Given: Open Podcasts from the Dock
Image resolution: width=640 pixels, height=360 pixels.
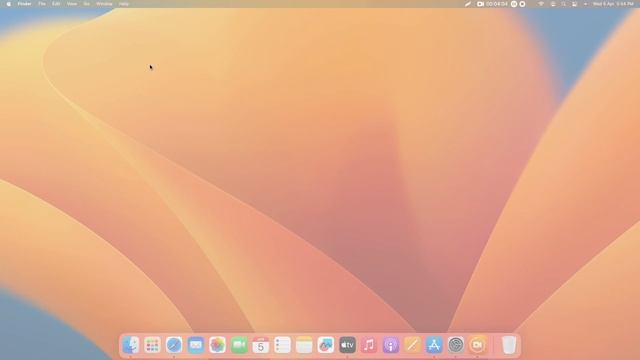Looking at the screenshot, I should (x=391, y=345).
